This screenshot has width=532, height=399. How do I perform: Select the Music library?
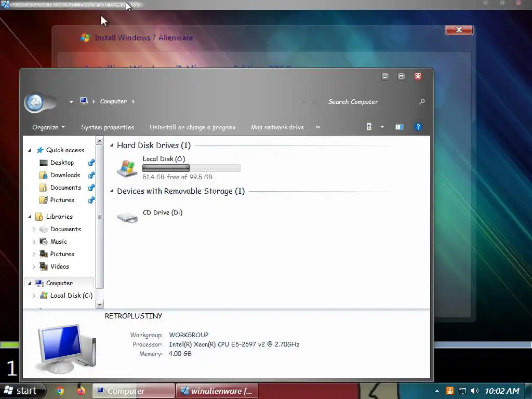58,242
